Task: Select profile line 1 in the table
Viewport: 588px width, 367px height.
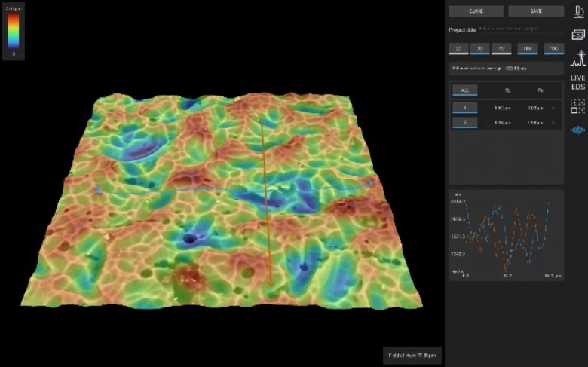Action: click(x=464, y=109)
